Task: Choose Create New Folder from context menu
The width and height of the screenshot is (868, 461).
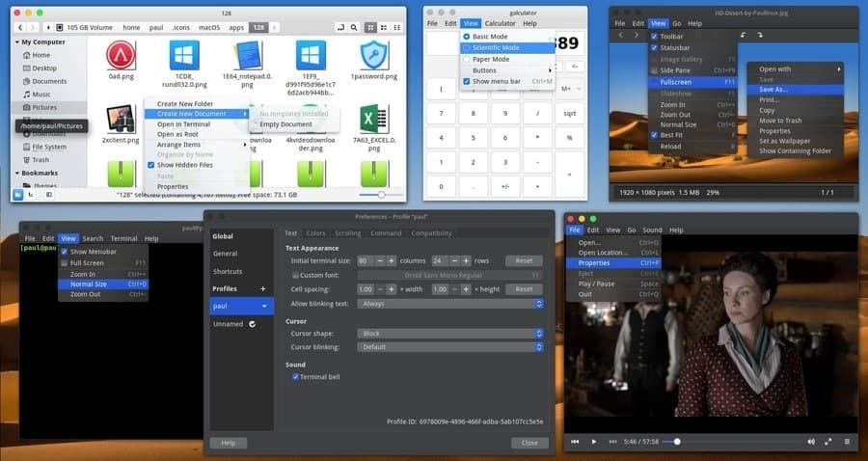Action: [197, 103]
